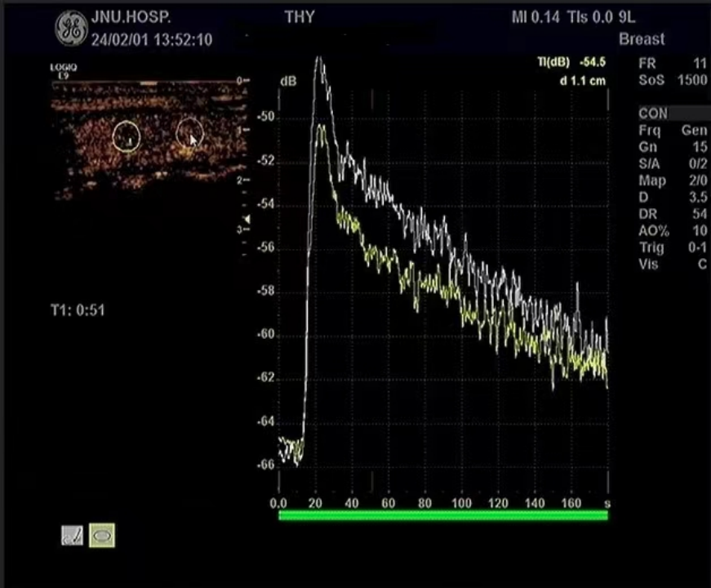711x588 pixels.
Task: Click the 'Frq' frequency parameter
Action: pos(673,130)
